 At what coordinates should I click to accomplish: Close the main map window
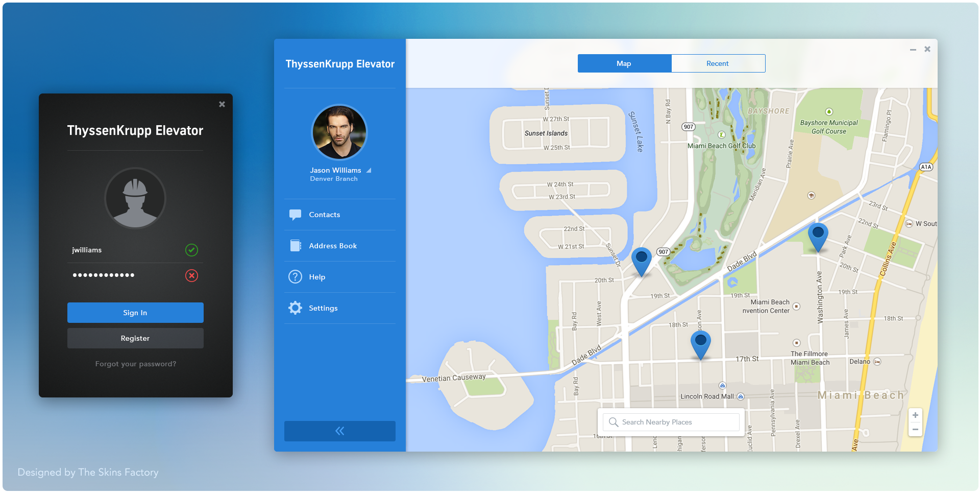pyautogui.click(x=927, y=49)
